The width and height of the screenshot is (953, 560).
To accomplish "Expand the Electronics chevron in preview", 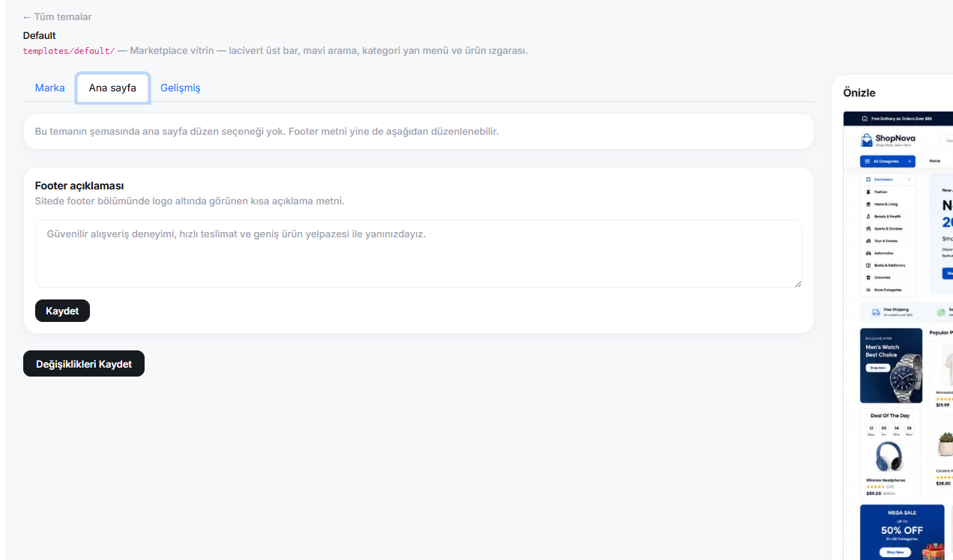I will [910, 180].
